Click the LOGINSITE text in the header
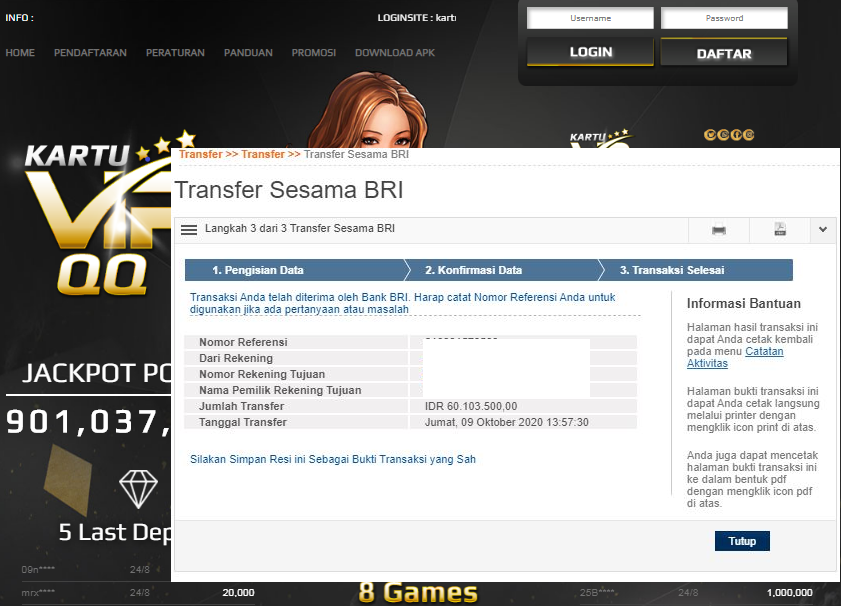The image size is (841, 606). [416, 18]
